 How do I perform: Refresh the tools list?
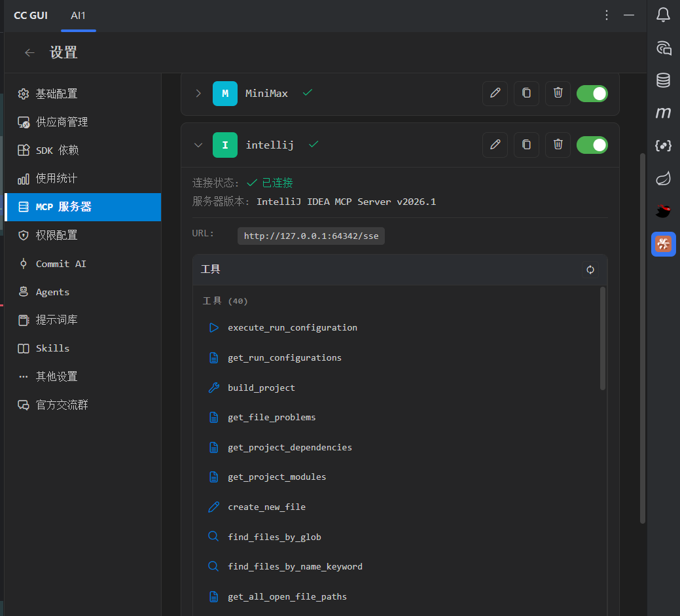[590, 270]
